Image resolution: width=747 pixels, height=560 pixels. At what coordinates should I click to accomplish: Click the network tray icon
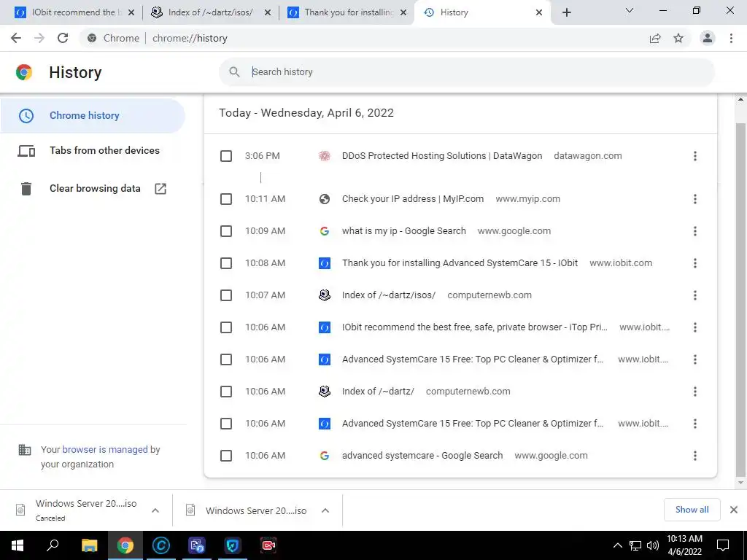635,545
